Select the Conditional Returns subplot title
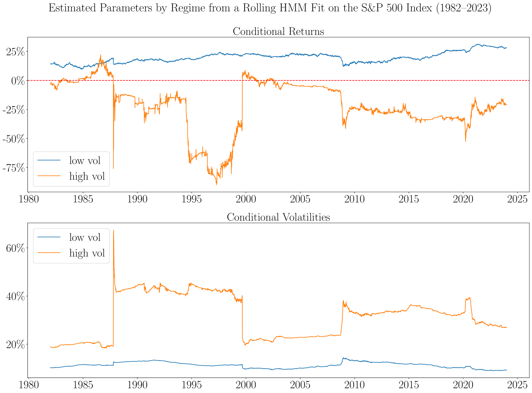The image size is (532, 393). (278, 31)
